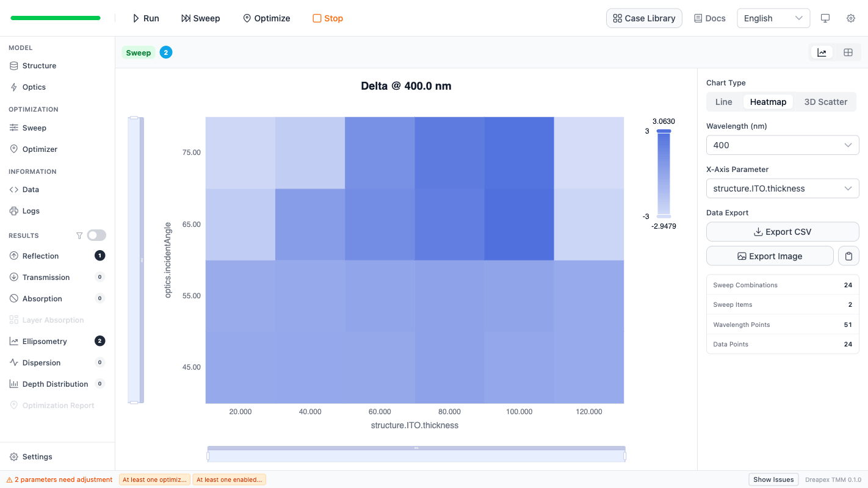
Task: Click the Sweep tag above the chart
Action: pyautogui.click(x=139, y=52)
